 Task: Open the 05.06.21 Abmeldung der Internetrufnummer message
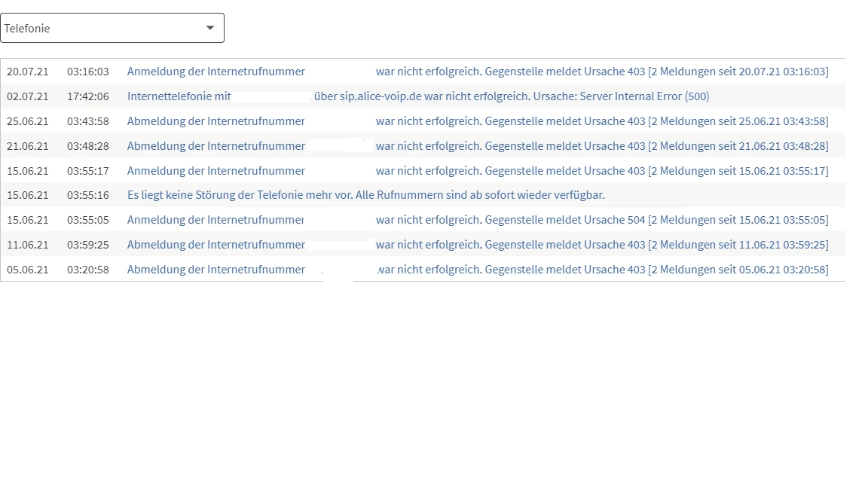pos(478,270)
